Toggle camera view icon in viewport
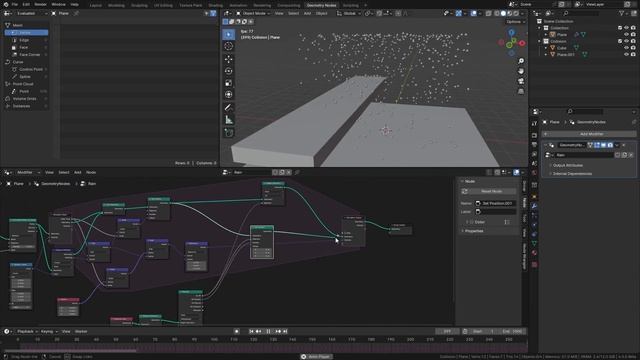Screen dimensions: 640x360 [521, 81]
